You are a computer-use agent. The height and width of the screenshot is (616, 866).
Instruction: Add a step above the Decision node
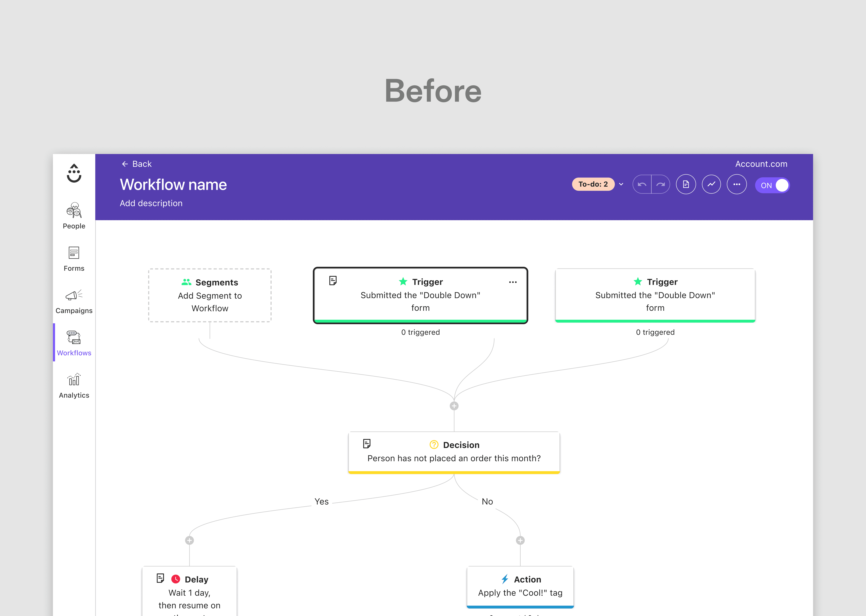454,406
